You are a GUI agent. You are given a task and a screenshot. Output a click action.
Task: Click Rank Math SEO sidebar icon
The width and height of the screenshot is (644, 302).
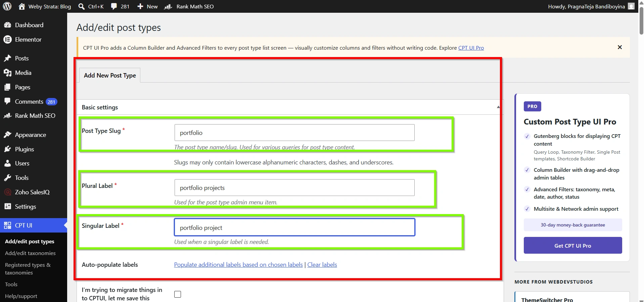7,116
